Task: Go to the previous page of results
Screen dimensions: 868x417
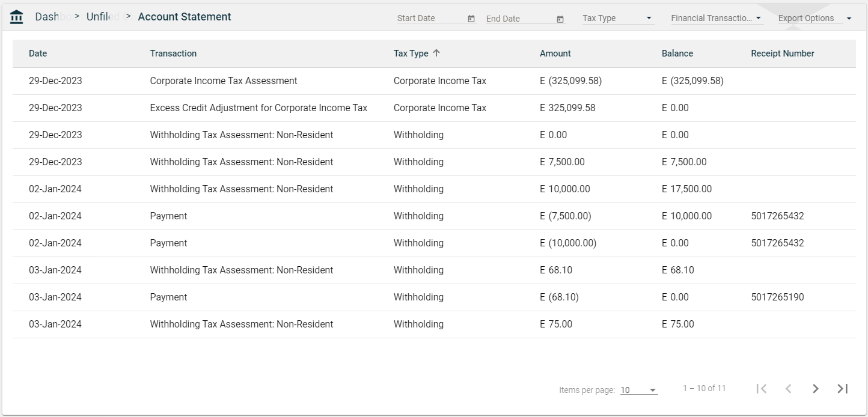Action: (x=788, y=389)
